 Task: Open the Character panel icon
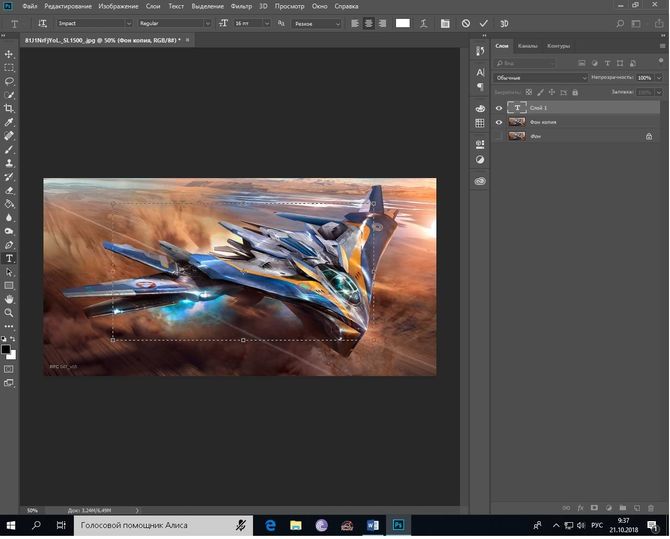[x=480, y=72]
